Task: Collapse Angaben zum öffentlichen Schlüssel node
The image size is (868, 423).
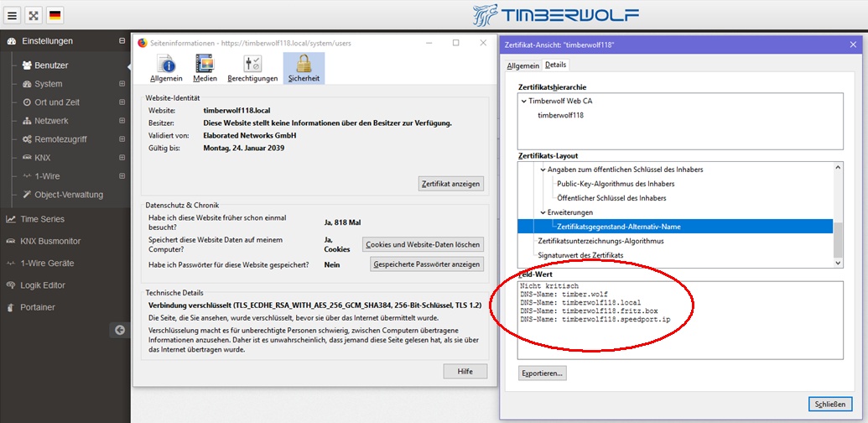Action: [543, 170]
